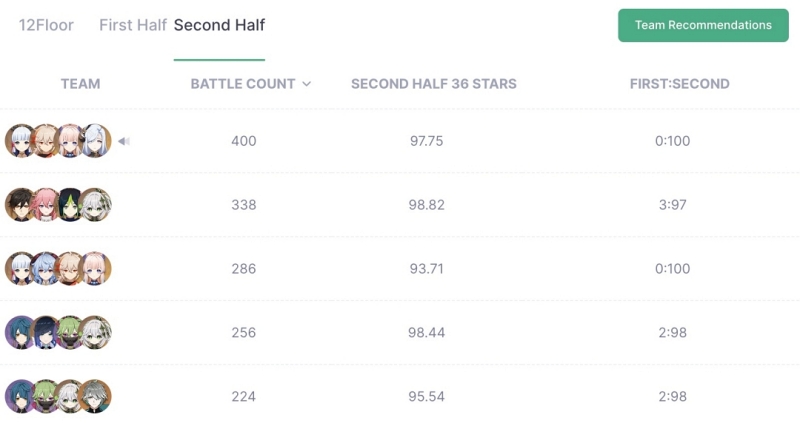
Task: Sort by Second Half 36 Stars column
Action: tap(434, 84)
